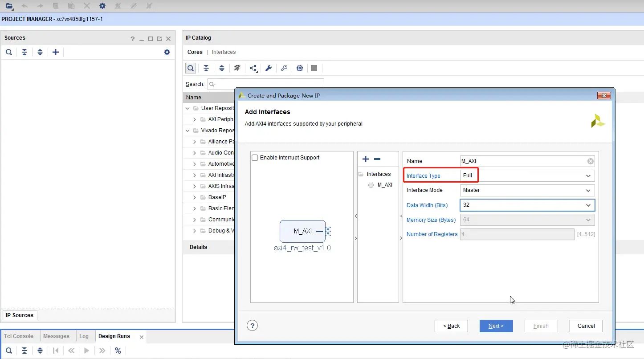Close the Design Runs tab
Viewport: 644px width, 359px height.
point(142,337)
